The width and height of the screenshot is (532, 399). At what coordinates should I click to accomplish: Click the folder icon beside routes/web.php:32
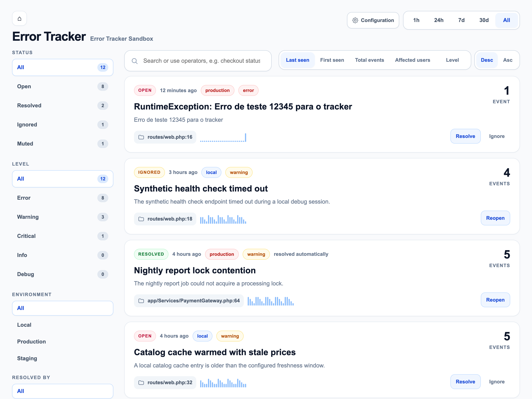pos(141,382)
